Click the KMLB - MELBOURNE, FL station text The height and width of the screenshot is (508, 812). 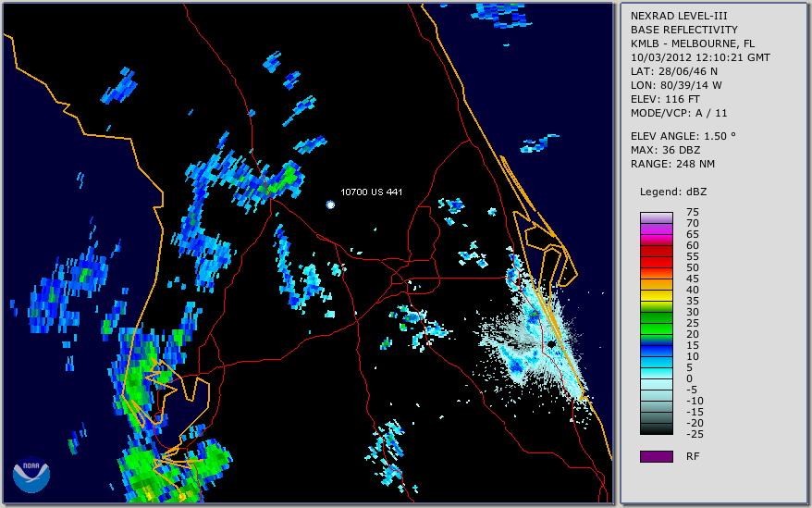693,43
